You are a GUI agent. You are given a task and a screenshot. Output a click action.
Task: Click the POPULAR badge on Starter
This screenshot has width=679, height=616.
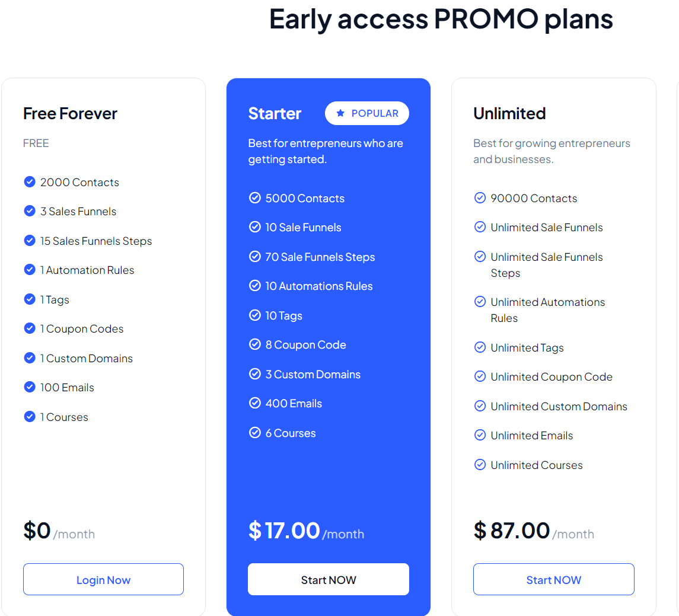[x=367, y=113]
